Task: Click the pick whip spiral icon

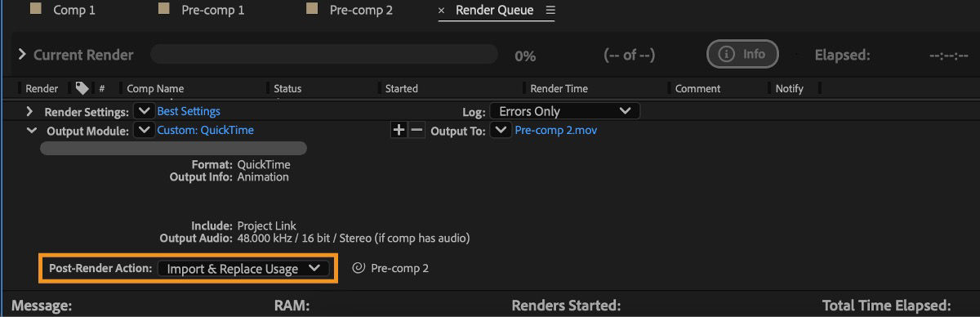Action: click(x=358, y=268)
